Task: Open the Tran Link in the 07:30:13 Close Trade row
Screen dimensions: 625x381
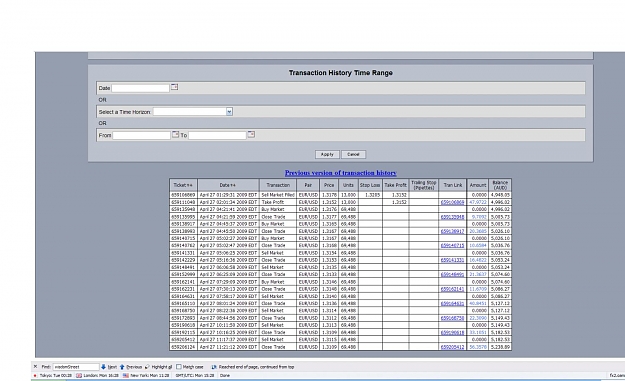Action: coord(452,289)
